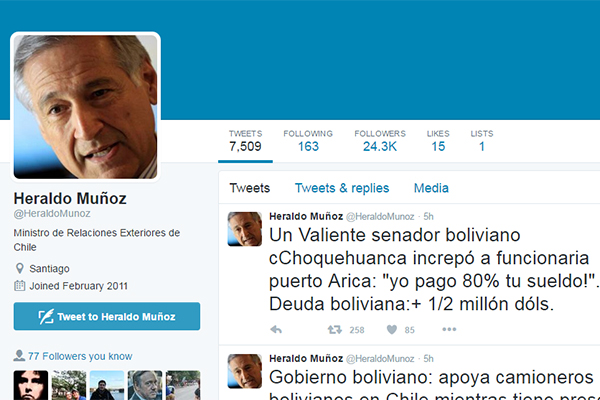View the 163 Following list

(308, 141)
